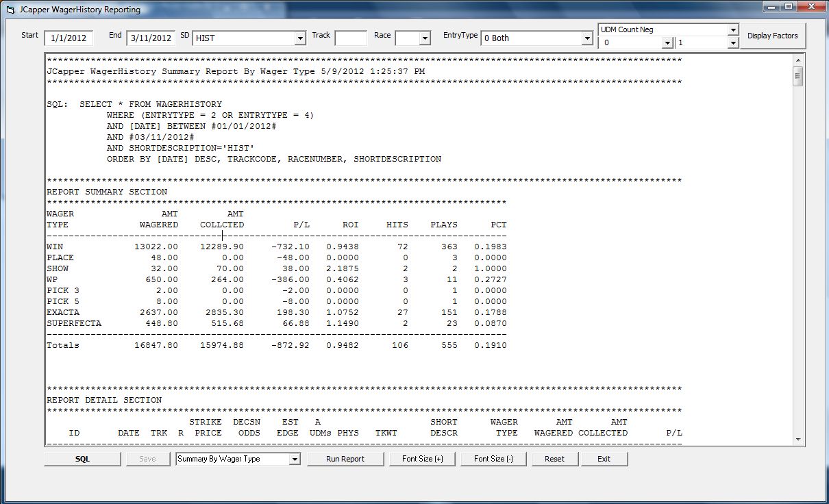The image size is (829, 504).
Task: Click the WIN wager type row label
Action: [x=55, y=247]
